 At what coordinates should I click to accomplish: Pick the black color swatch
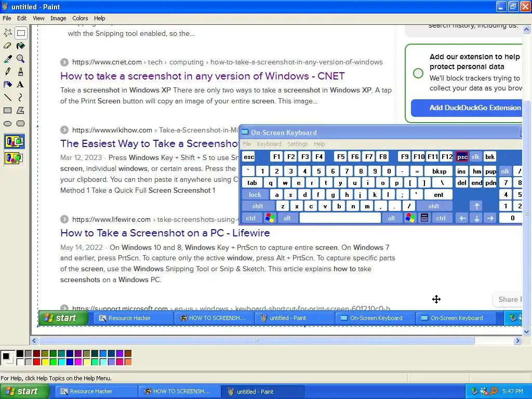coord(20,354)
